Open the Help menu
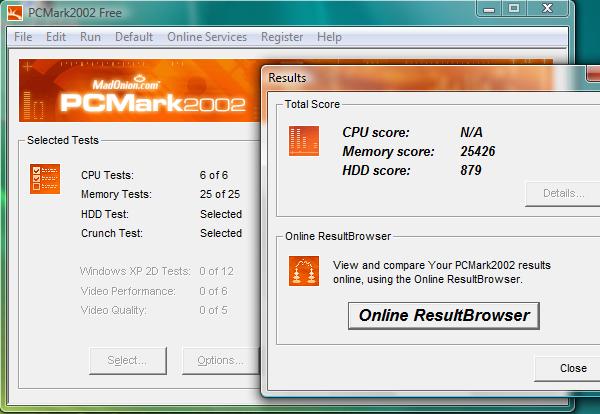Viewport: 600px width, 414px height. [x=329, y=37]
